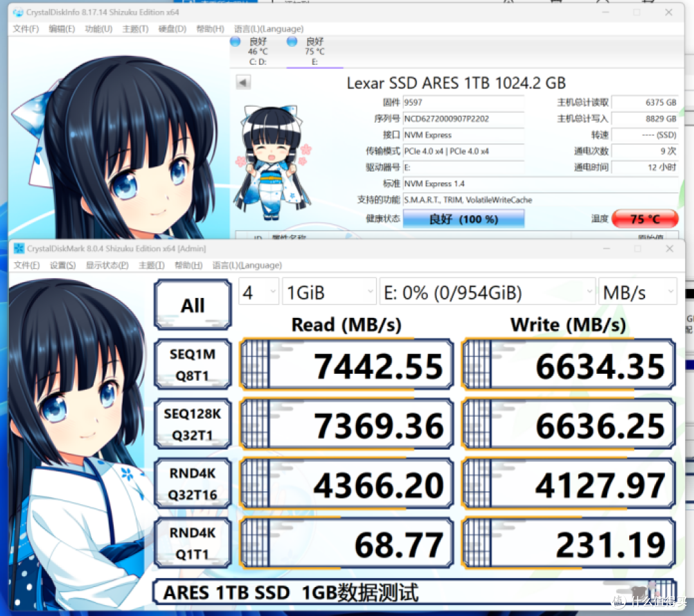Viewport: 694px width, 616px height.
Task: Click the health status 良好 (100 %) bar
Action: pos(463,218)
